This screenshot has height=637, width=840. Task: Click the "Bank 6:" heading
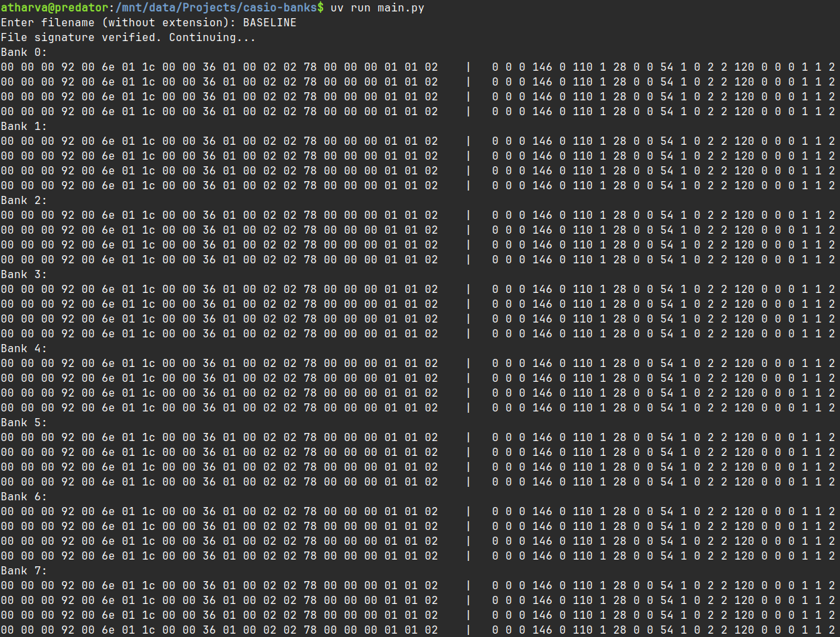24,497
